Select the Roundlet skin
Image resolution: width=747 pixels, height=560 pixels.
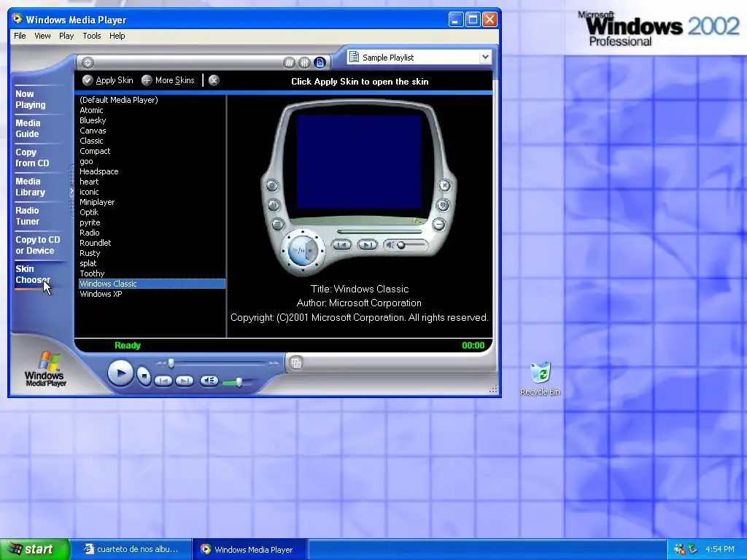[x=152, y=243]
